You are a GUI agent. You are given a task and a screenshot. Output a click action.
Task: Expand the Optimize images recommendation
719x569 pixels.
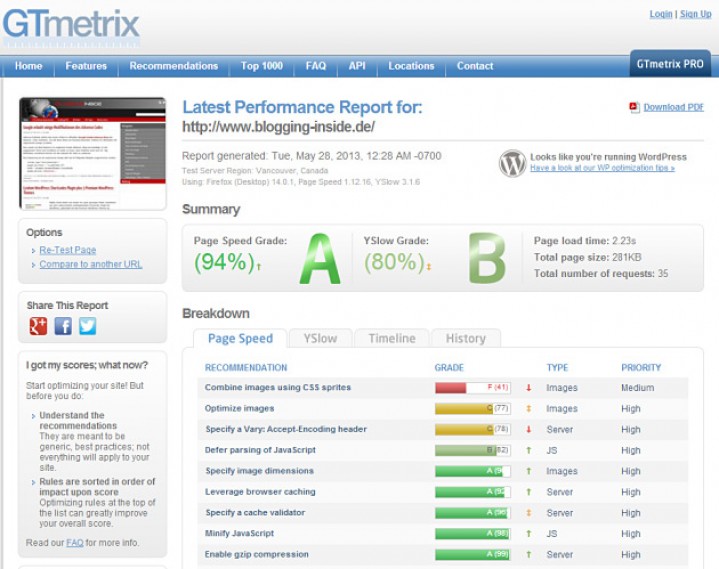point(239,409)
